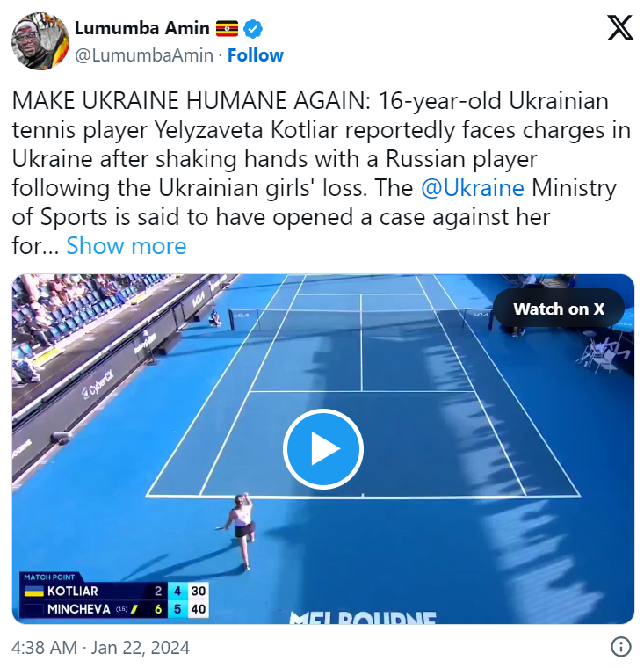The width and height of the screenshot is (644, 668).
Task: Click the blue verified checkmark badge
Action: click(x=252, y=29)
